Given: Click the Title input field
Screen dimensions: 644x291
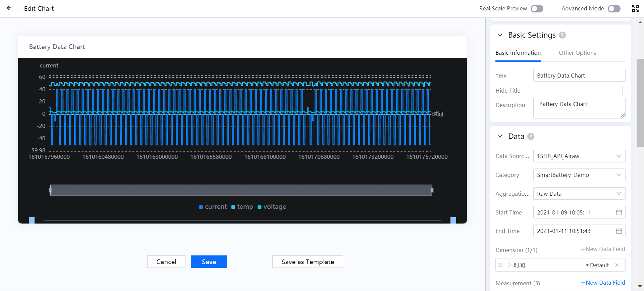Looking at the screenshot, I should [x=579, y=76].
